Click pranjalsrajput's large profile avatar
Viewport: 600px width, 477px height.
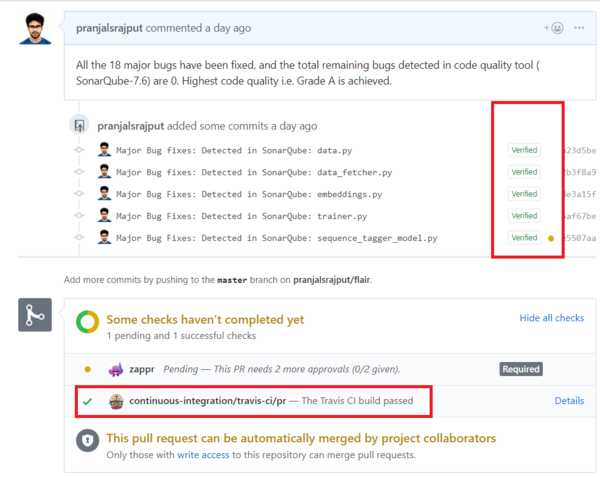point(35,29)
